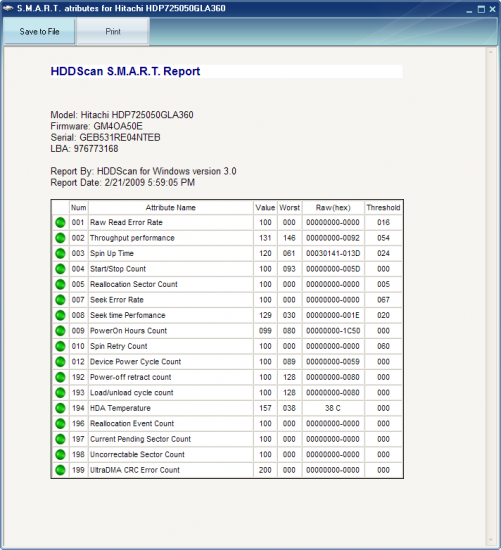The width and height of the screenshot is (501, 550).
Task: Select the Spin Up Time name cell
Action: 171,253
